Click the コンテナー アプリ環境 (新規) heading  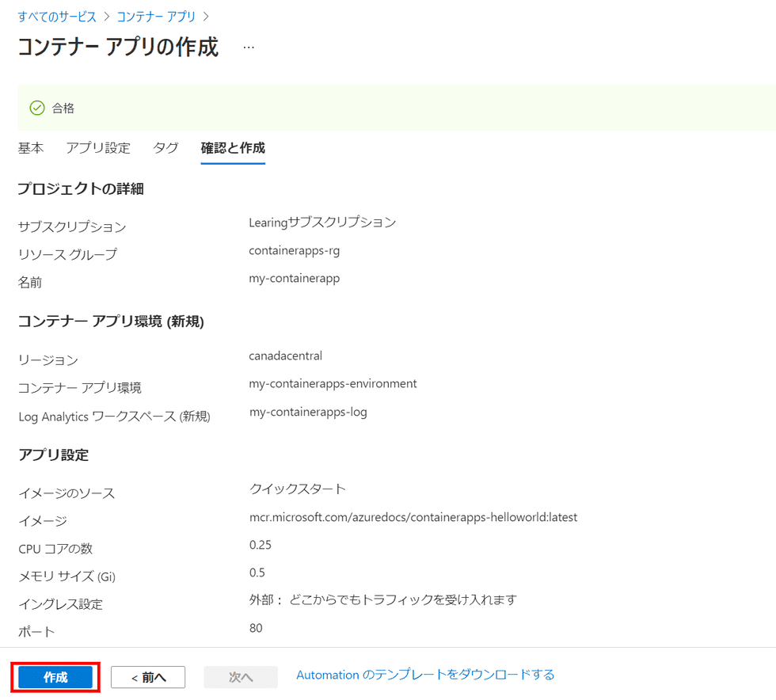tap(111, 321)
